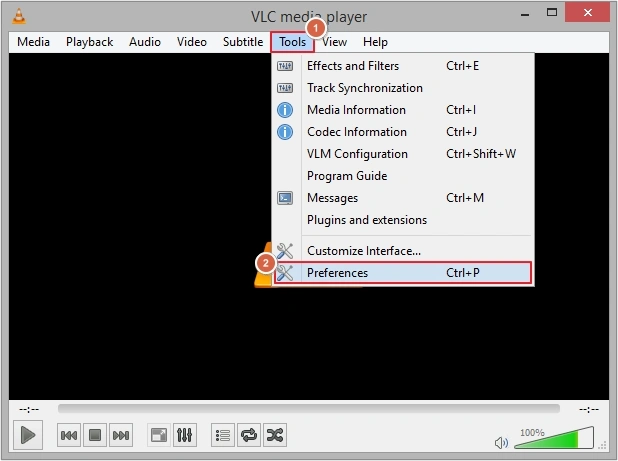Toggle the playlist icon
Screen dimensions: 618x461
point(223,435)
